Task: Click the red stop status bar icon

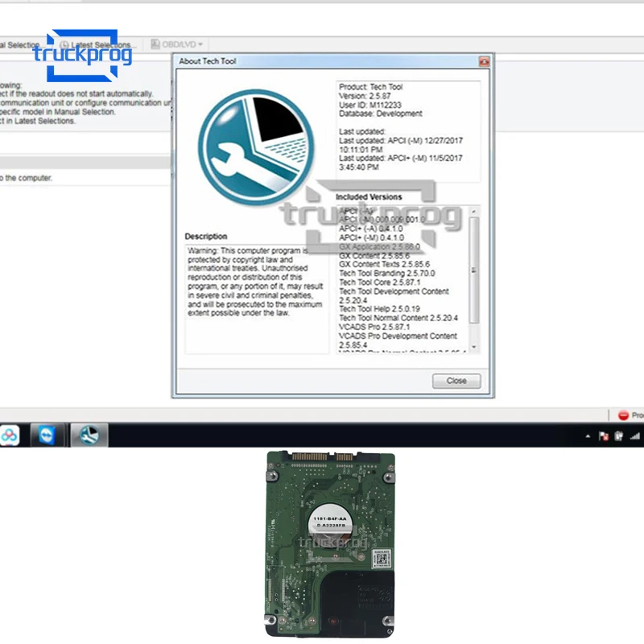Action: [623, 415]
